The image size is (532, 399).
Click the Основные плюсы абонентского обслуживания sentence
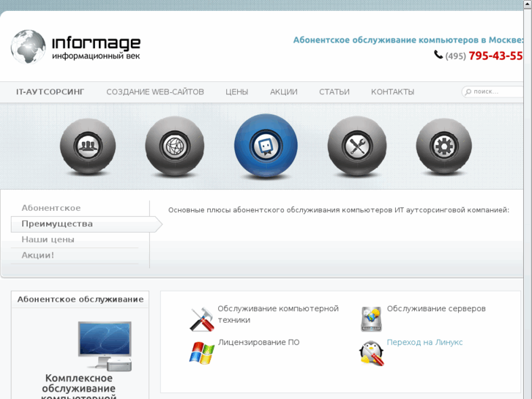[339, 210]
